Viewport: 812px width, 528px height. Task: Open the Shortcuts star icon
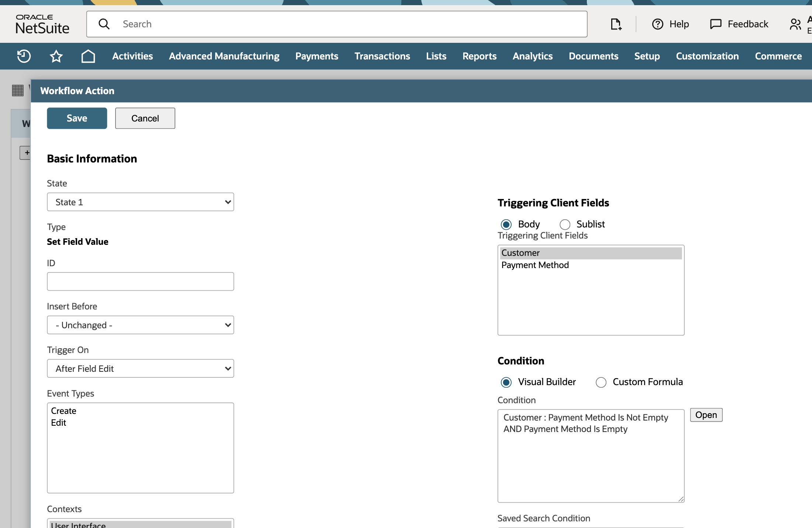pos(56,56)
